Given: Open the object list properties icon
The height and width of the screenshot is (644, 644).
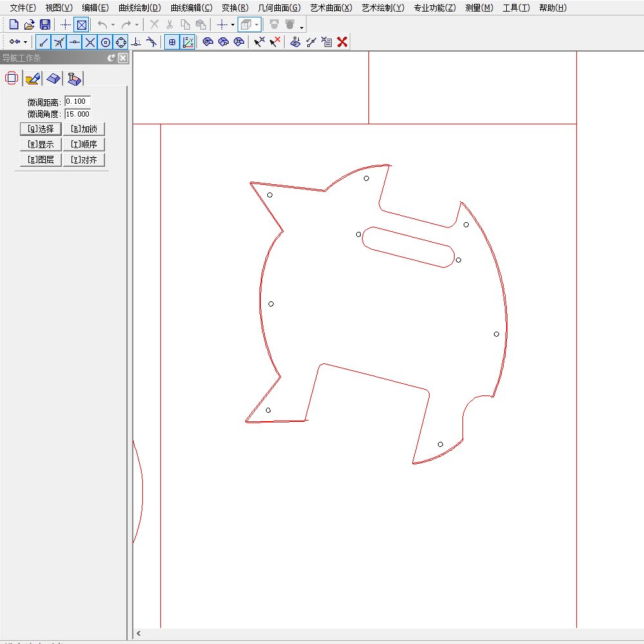Looking at the screenshot, I should point(327,42).
